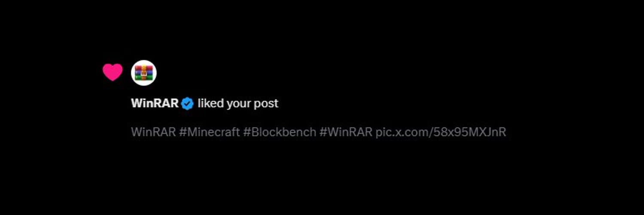
Task: Follow the pic.x.com/58x95MXJnR image link
Action: (x=441, y=132)
